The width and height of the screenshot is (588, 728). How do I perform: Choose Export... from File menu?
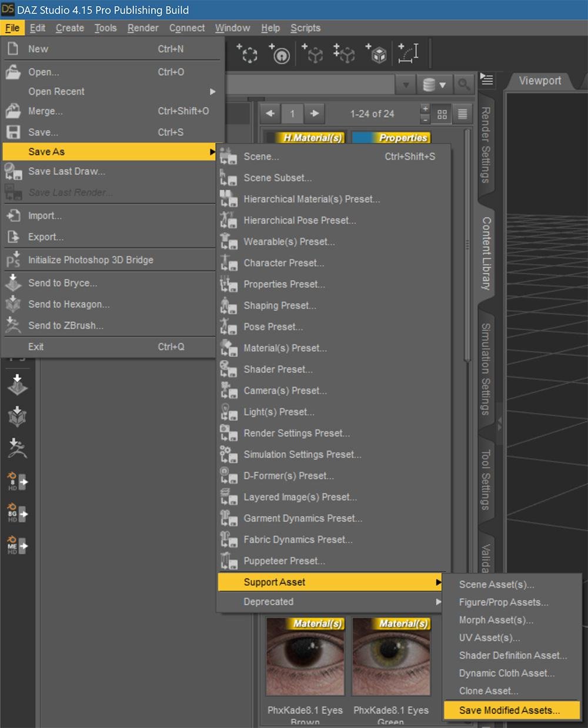coord(109,237)
